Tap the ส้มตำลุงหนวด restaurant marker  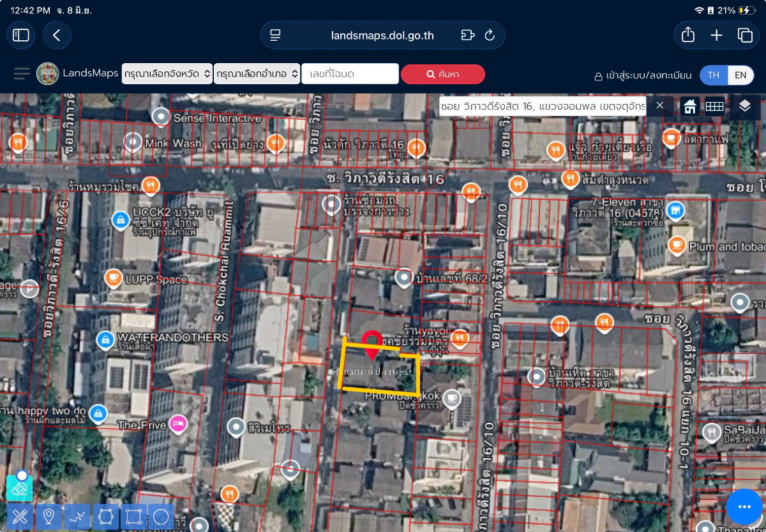tap(571, 178)
